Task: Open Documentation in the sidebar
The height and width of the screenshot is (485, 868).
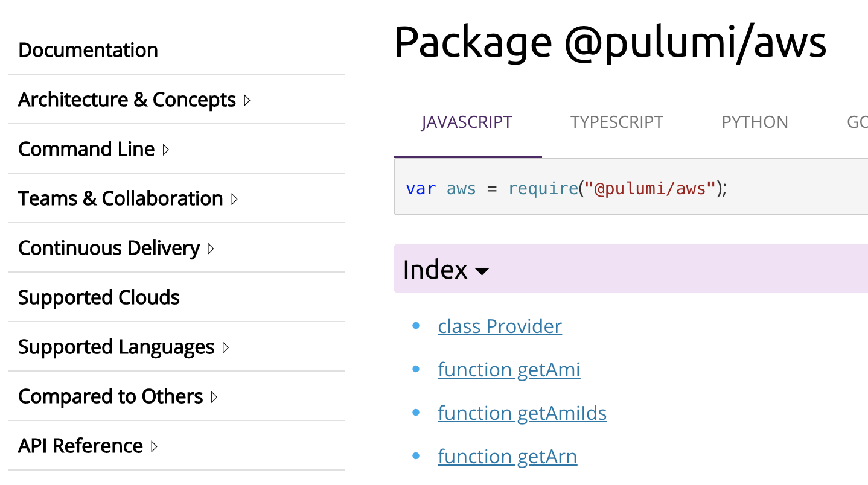Action: pos(88,50)
